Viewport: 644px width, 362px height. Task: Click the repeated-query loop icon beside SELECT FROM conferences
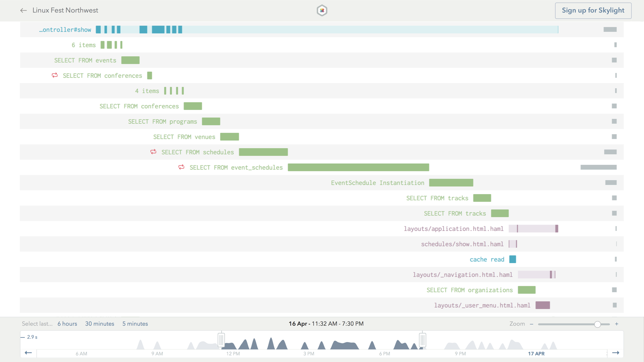coord(55,75)
